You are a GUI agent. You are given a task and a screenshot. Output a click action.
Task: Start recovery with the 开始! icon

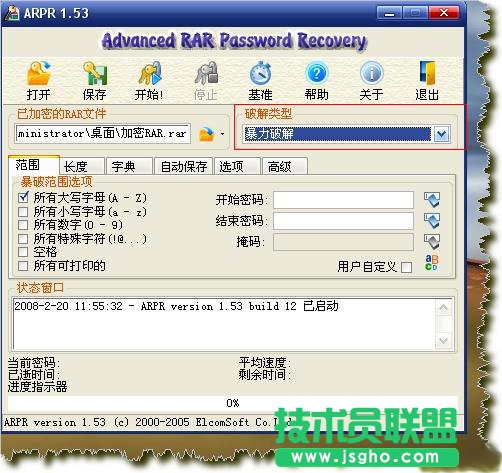(150, 73)
